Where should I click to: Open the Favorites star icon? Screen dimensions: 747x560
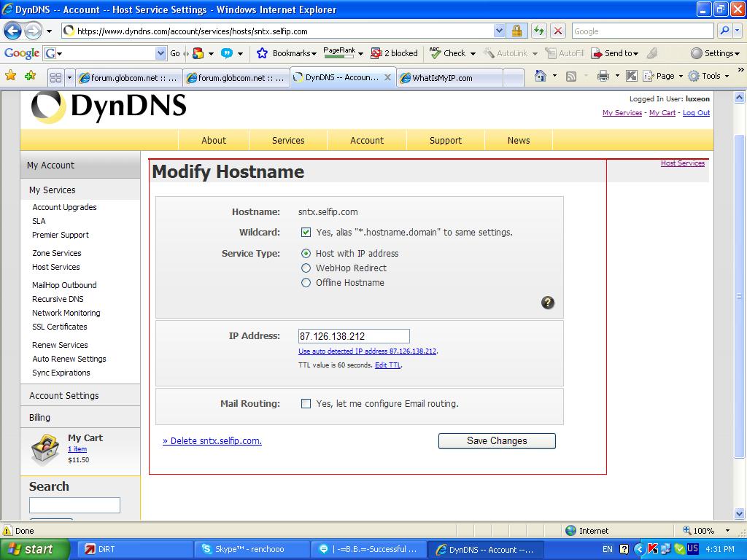tap(10, 76)
